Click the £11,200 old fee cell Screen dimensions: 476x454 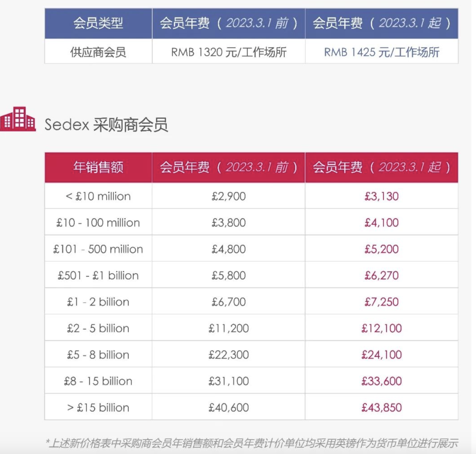(x=229, y=328)
